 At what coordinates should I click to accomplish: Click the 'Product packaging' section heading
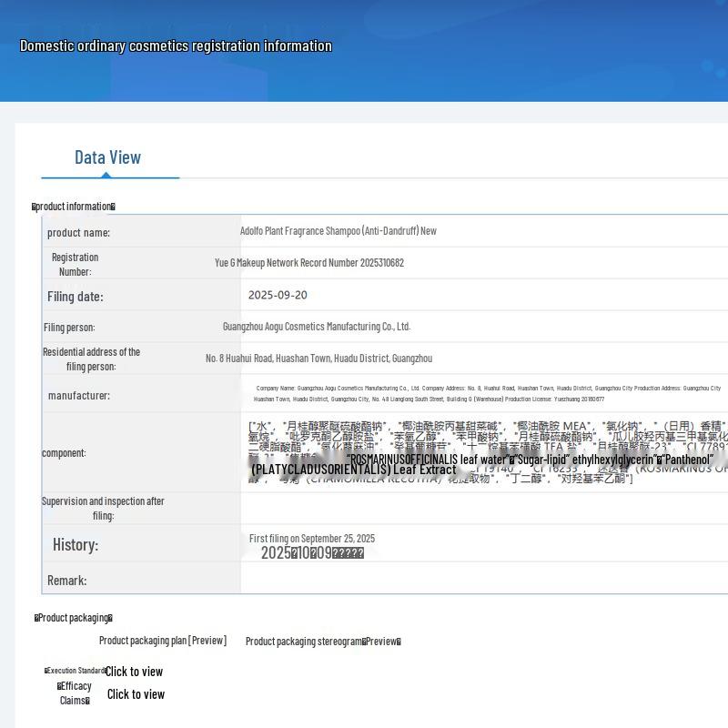[x=74, y=618]
